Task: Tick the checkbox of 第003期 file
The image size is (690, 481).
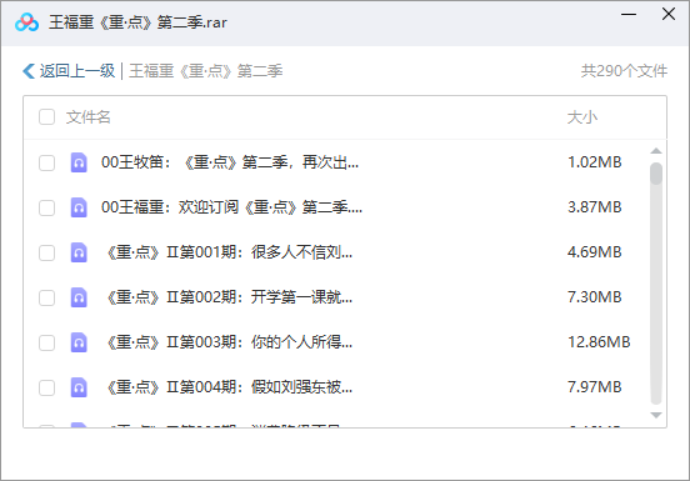Action: (x=47, y=343)
